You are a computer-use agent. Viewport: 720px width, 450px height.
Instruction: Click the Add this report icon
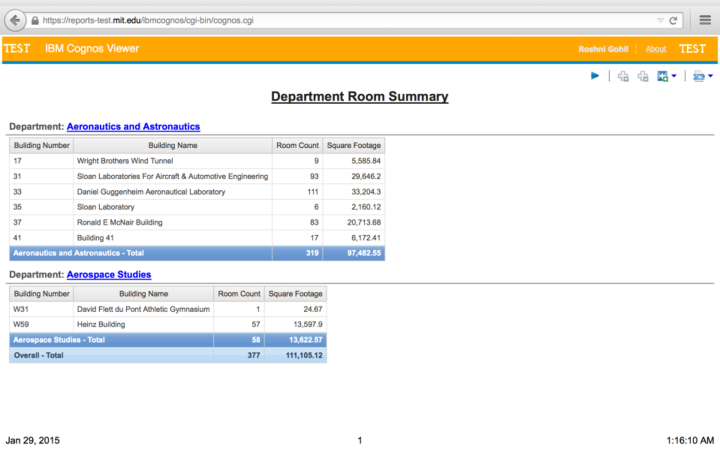pyautogui.click(x=662, y=76)
